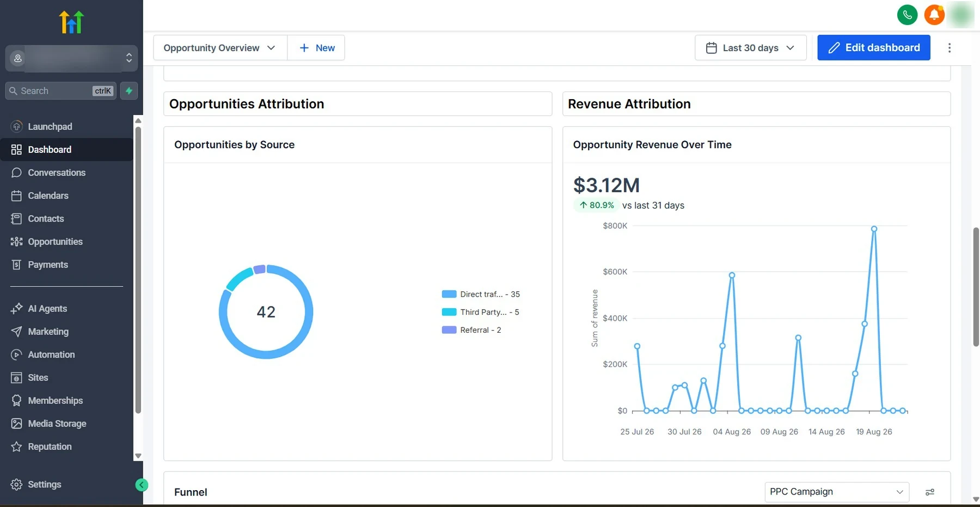Go to Dashboard in sidebar

pos(66,150)
